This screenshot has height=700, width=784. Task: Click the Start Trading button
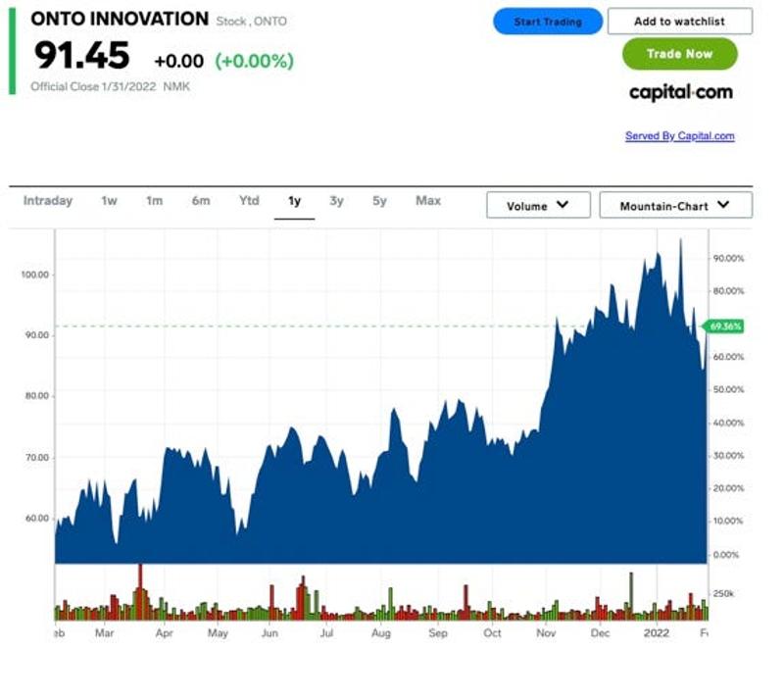548,22
